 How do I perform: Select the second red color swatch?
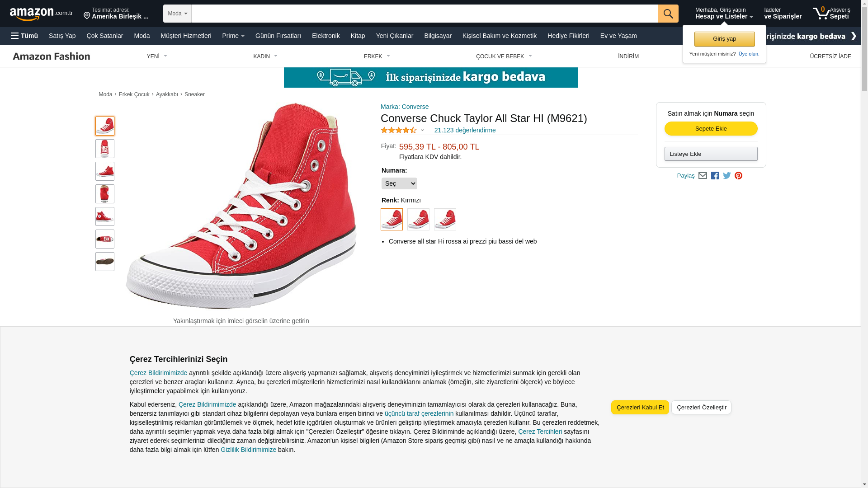[x=418, y=219]
